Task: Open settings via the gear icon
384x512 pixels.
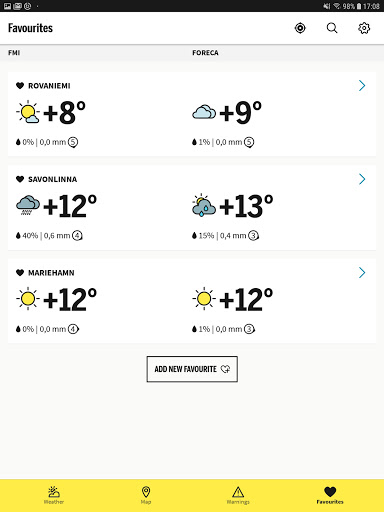Action: (x=364, y=28)
